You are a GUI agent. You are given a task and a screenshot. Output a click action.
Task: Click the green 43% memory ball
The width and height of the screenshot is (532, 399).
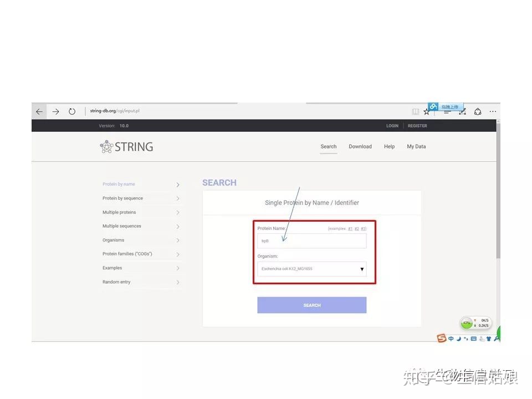point(467,323)
